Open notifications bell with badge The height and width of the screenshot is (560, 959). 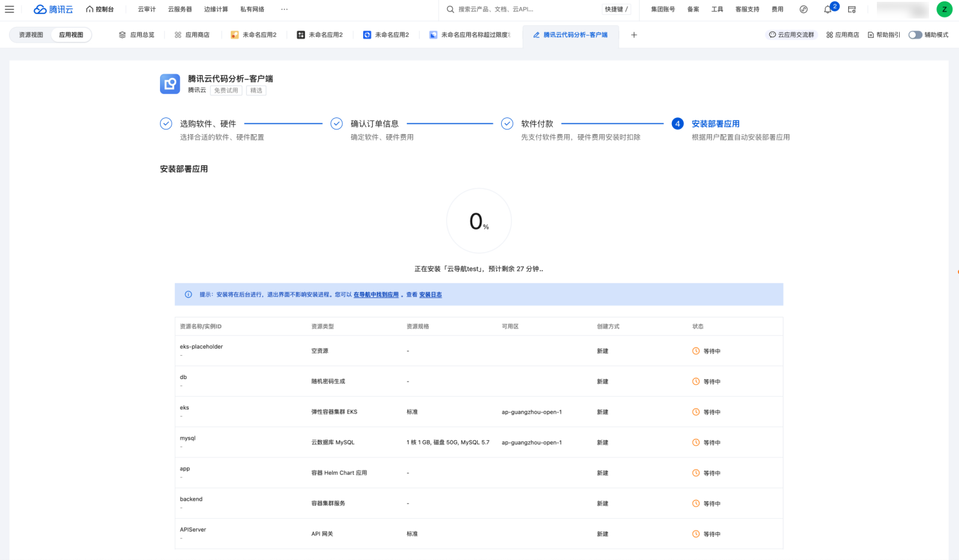coord(828,9)
